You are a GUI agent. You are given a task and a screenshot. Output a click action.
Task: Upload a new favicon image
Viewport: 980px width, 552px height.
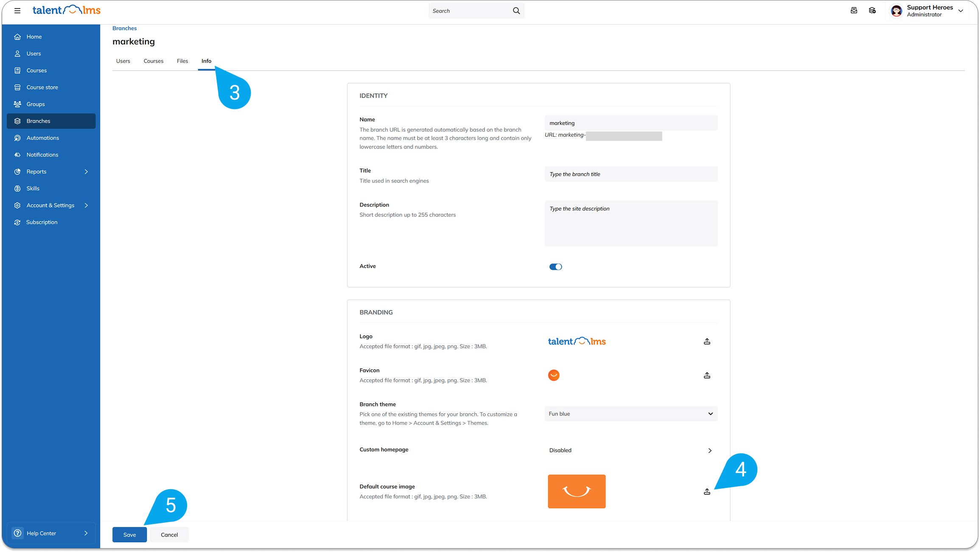pyautogui.click(x=707, y=375)
